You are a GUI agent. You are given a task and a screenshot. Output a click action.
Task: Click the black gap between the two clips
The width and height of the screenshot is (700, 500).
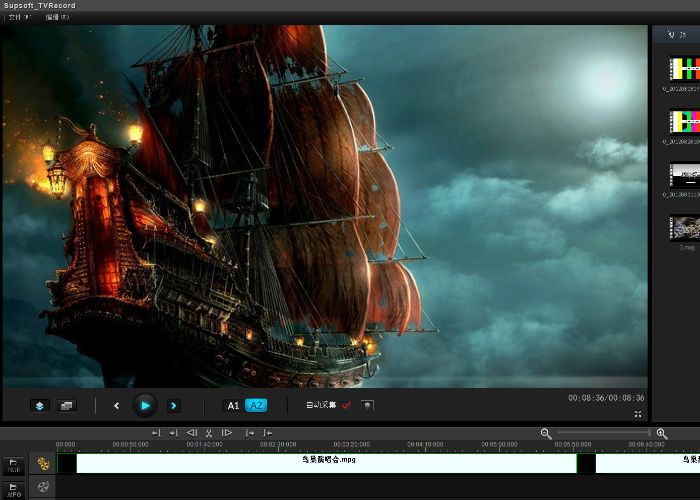click(586, 463)
